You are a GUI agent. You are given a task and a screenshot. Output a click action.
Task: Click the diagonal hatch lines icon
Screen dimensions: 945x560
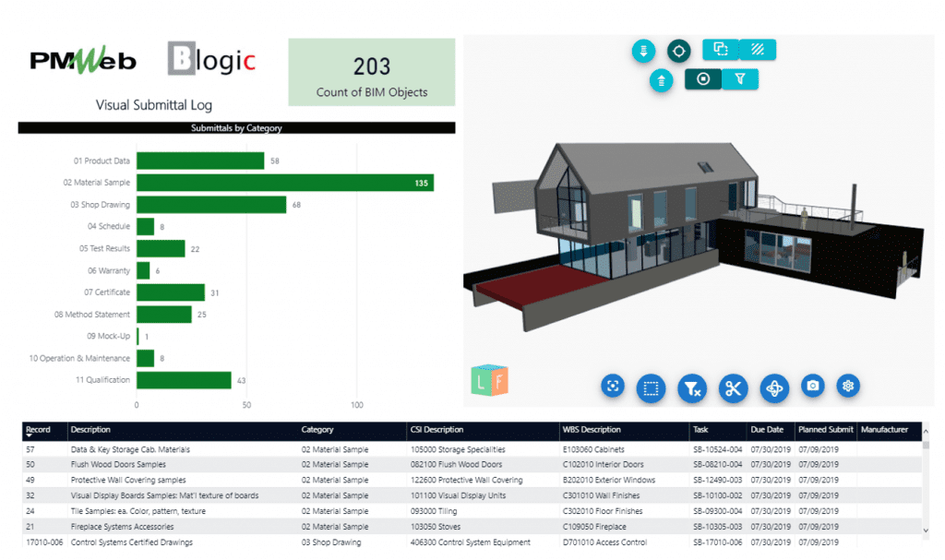click(758, 50)
